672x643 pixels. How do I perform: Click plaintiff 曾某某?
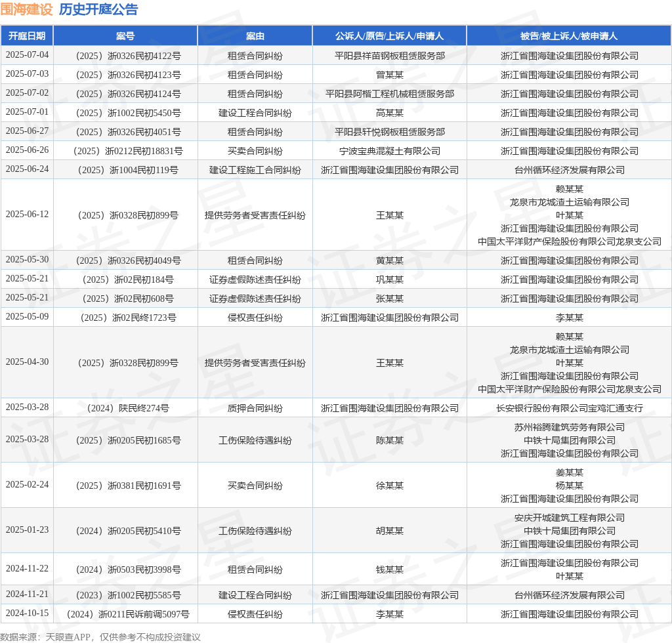tap(390, 75)
